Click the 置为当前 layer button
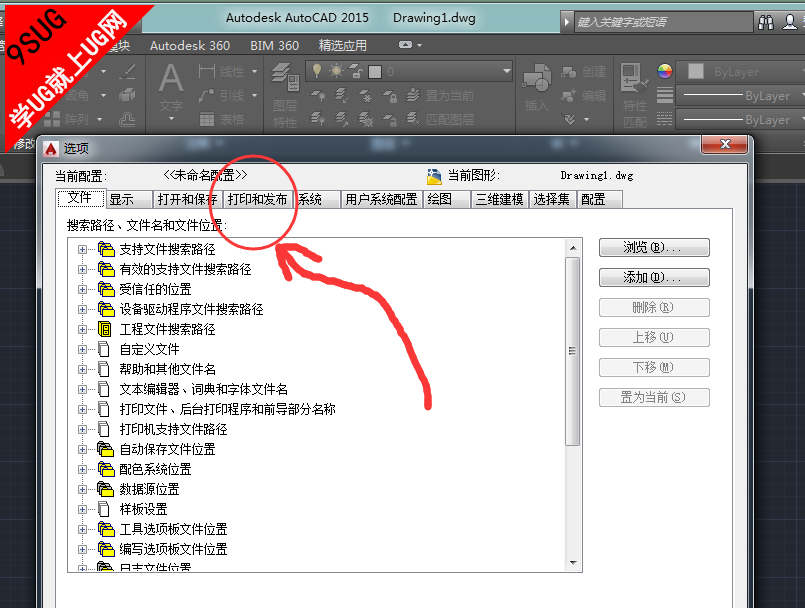805x608 pixels. (440, 96)
